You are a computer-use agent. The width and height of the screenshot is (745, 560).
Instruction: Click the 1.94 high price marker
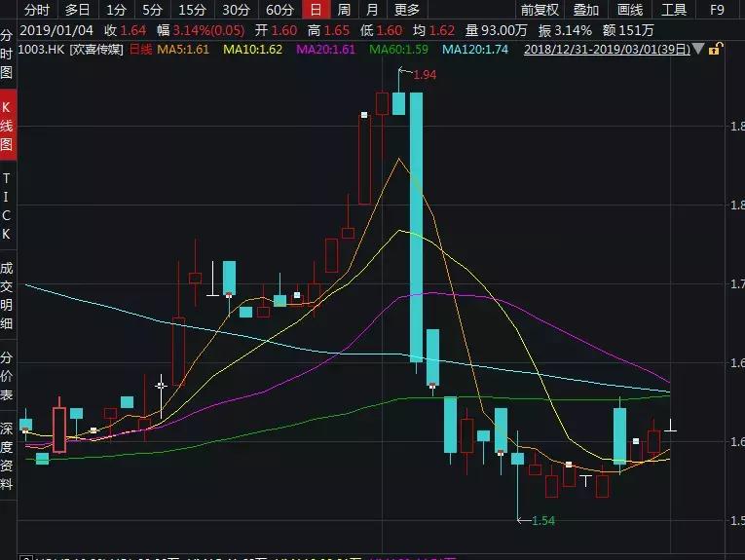425,75
